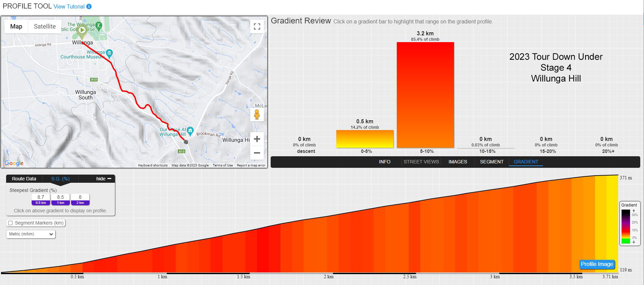
Task: Zoom out on the map
Action: (x=257, y=153)
